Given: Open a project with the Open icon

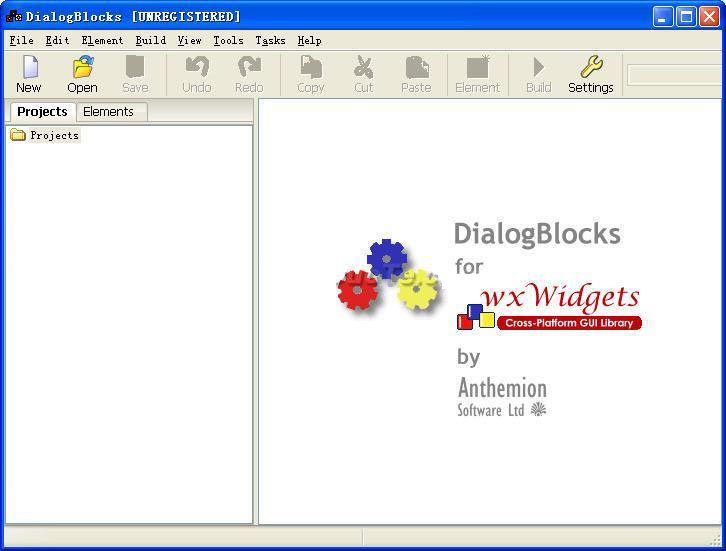Looking at the screenshot, I should click(x=82, y=68).
